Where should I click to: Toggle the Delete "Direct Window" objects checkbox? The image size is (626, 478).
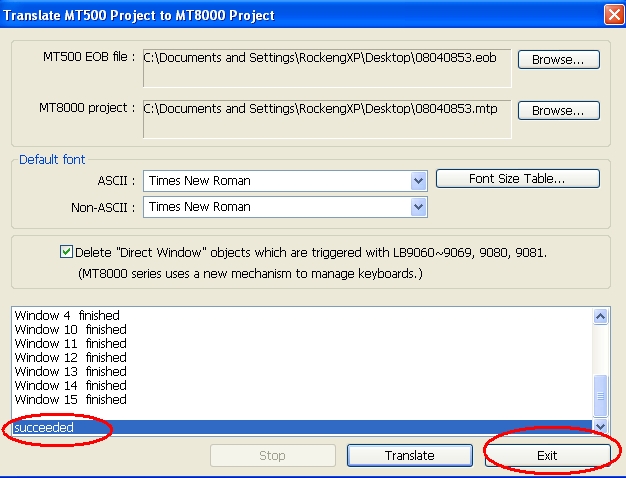click(x=66, y=252)
